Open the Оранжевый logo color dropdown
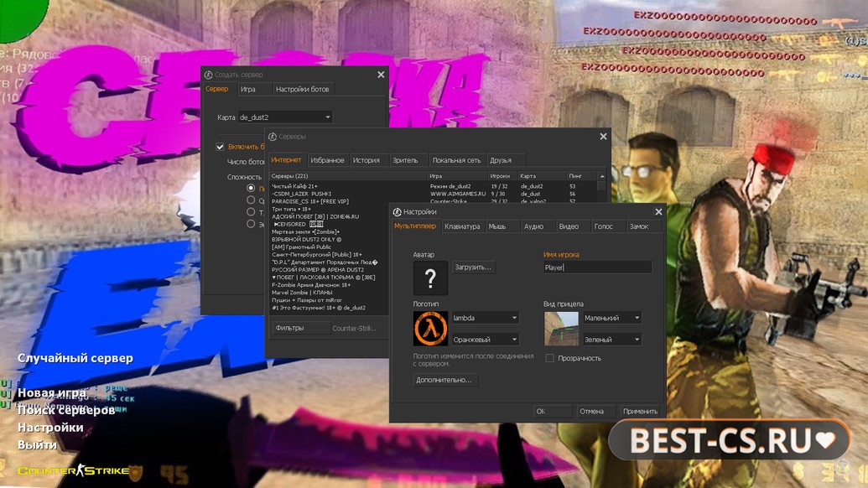 pyautogui.click(x=485, y=340)
